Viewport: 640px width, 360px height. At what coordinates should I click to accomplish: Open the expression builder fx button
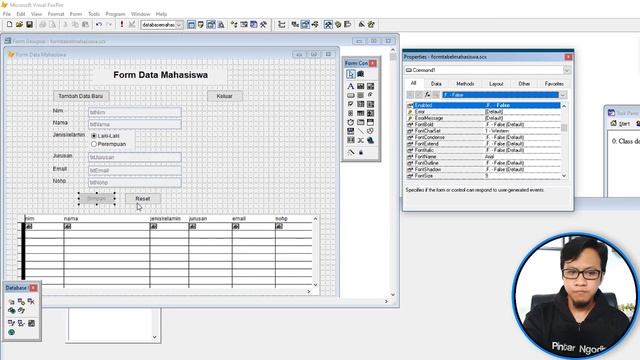click(427, 95)
